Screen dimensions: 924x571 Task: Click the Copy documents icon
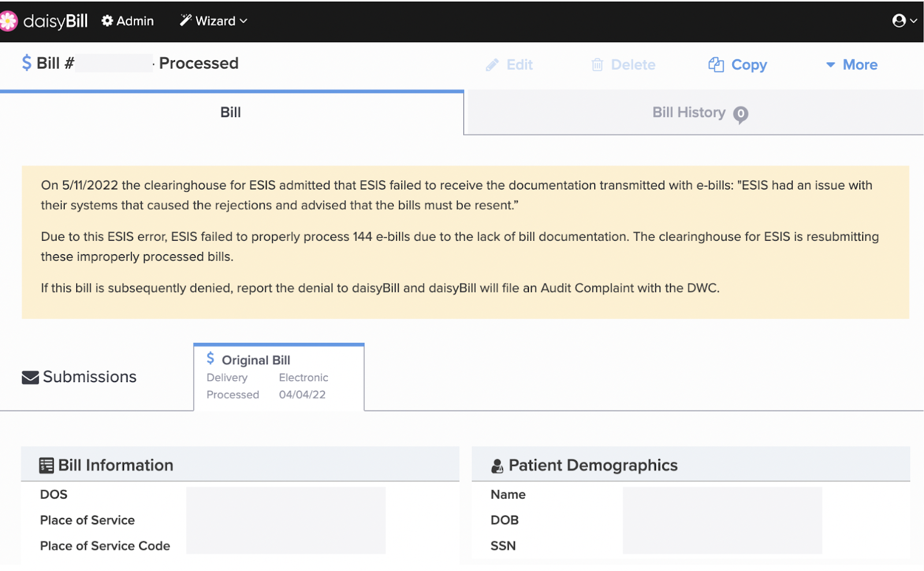(x=716, y=65)
